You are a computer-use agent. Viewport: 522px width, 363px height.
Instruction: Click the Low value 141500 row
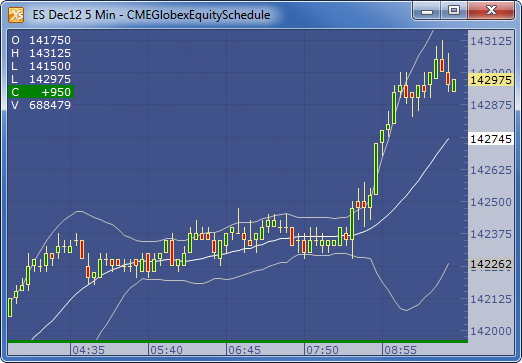[41, 66]
